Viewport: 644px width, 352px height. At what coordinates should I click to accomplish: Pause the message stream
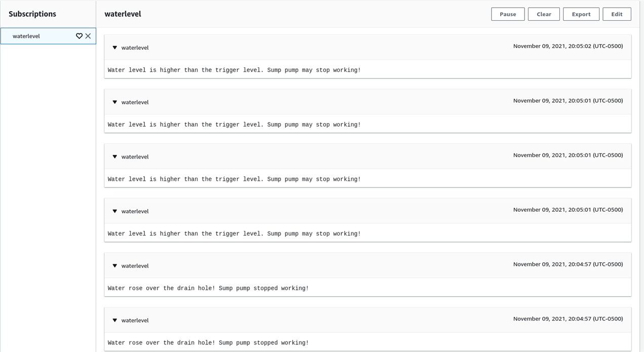tap(508, 14)
